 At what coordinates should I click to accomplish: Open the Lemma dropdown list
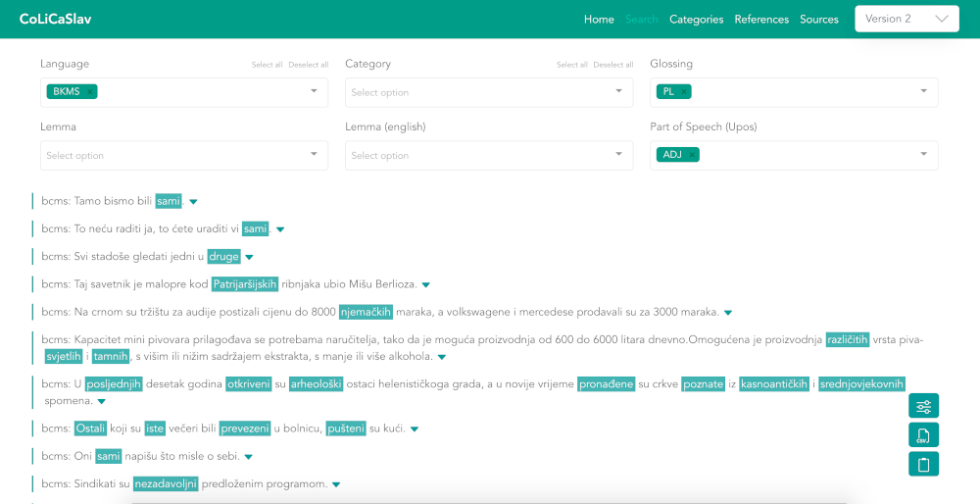pos(314,155)
